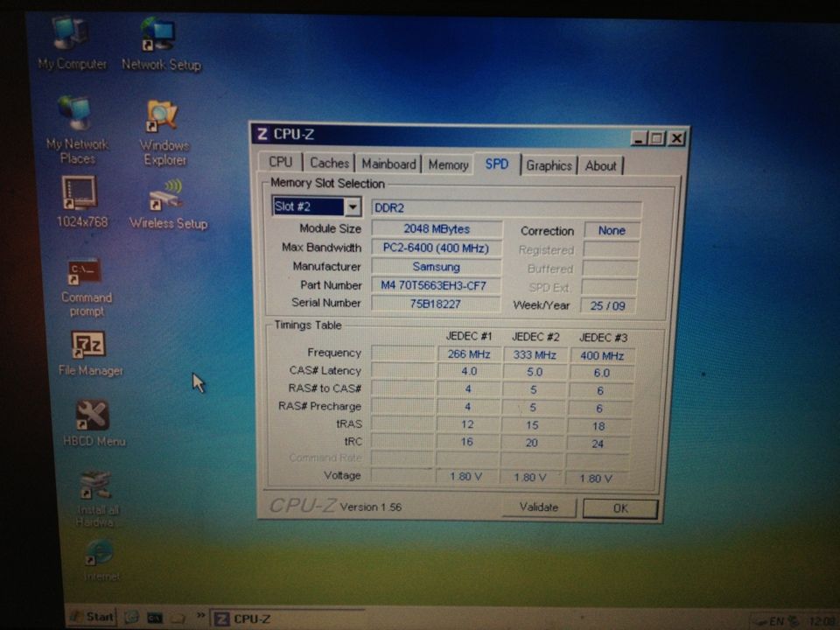
Task: Click the tRC value 20
Action: pos(531,443)
